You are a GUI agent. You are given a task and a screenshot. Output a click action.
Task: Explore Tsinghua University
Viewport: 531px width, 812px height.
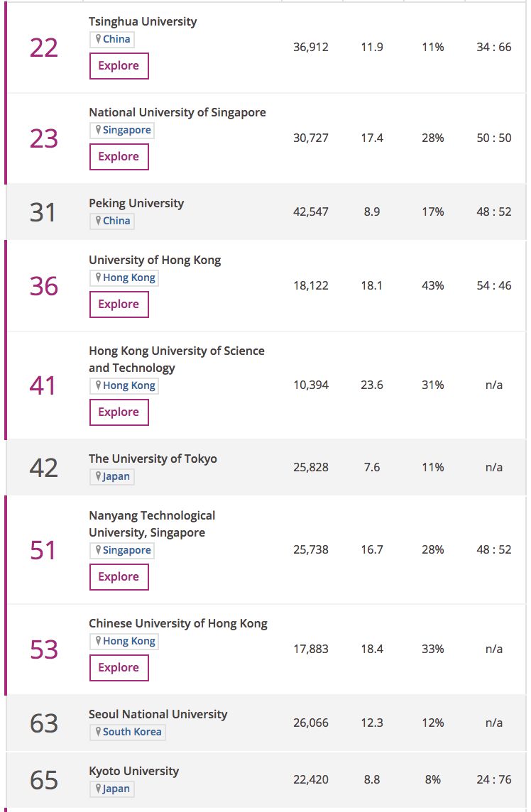point(119,66)
